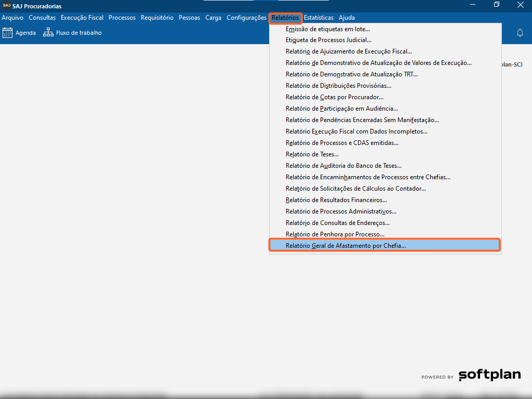Open the Ajuda menu

347,18
